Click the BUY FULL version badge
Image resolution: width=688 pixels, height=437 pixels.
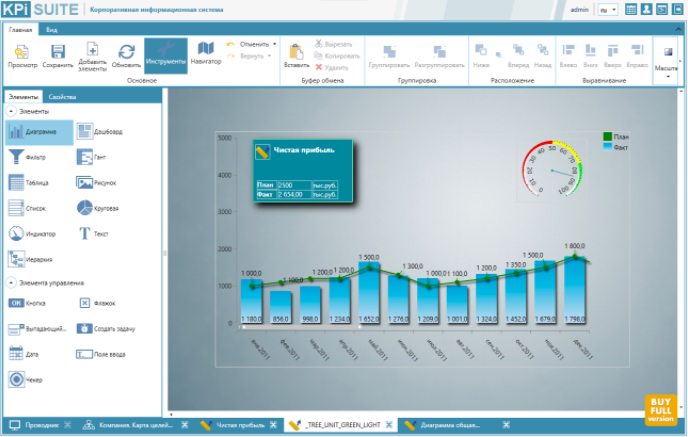(660, 410)
